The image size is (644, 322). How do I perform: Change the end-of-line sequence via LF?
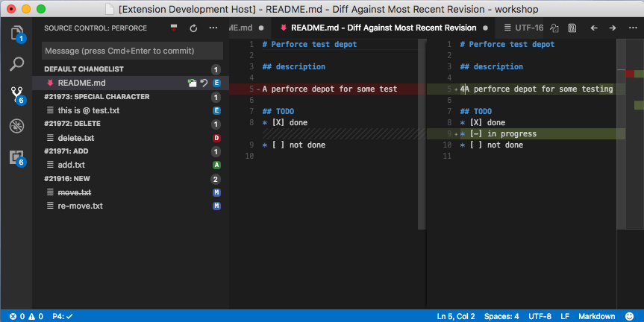(x=565, y=316)
